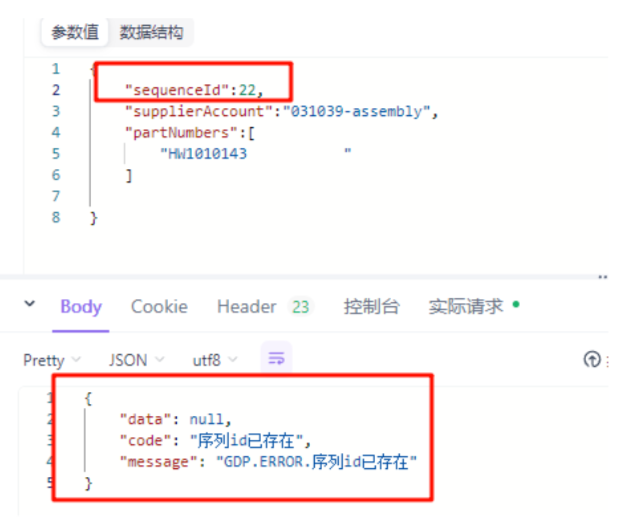Click the "message" GDP.ERROR response line

[x=268, y=462]
